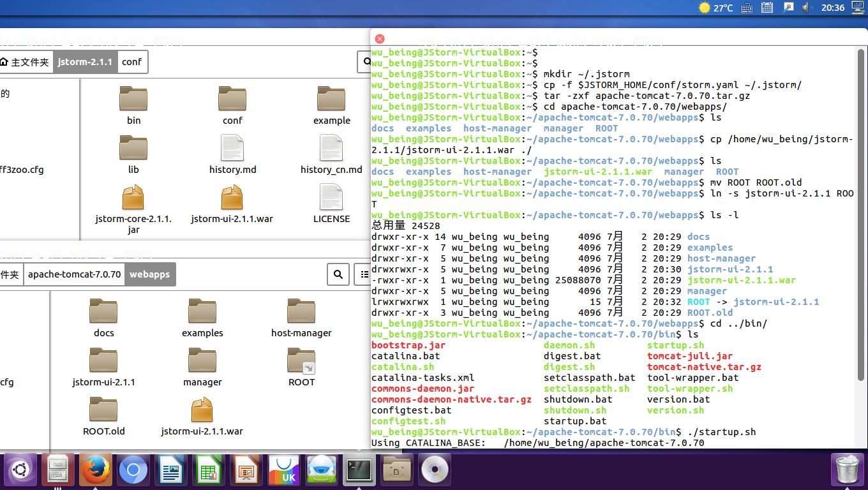Click the 'Using CATALINA_BASE' output line
This screenshot has width=868, height=490.
click(538, 443)
